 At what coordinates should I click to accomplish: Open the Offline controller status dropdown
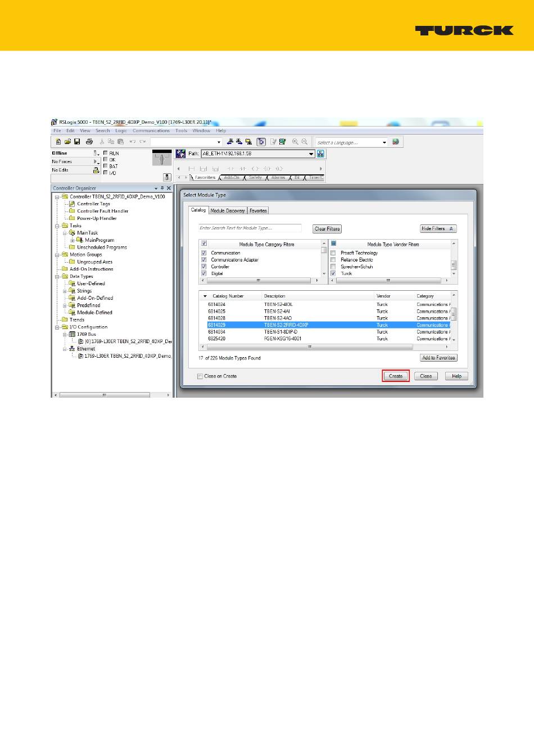coord(96,153)
